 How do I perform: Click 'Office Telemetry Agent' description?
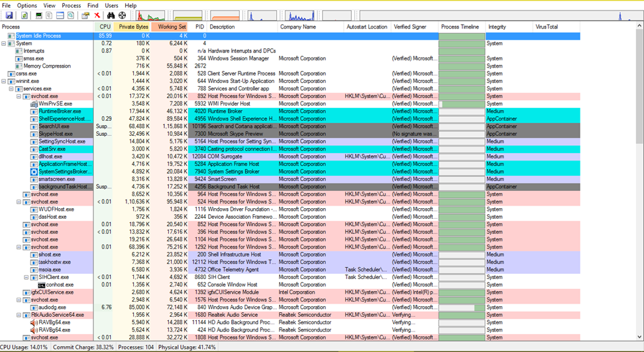[233, 269]
